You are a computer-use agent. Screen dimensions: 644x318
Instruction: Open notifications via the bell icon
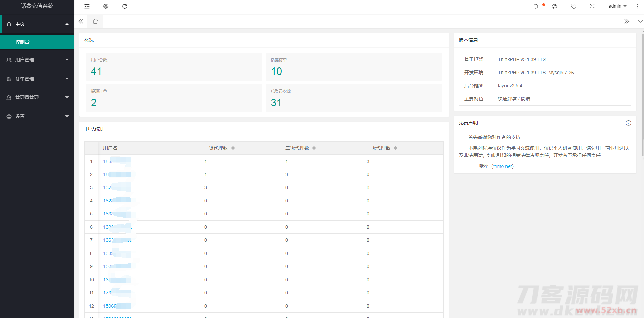[535, 6]
